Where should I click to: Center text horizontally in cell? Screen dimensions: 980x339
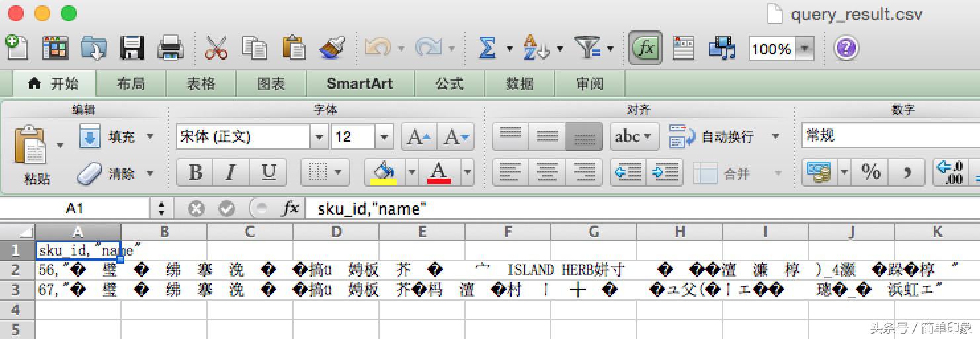(548, 173)
